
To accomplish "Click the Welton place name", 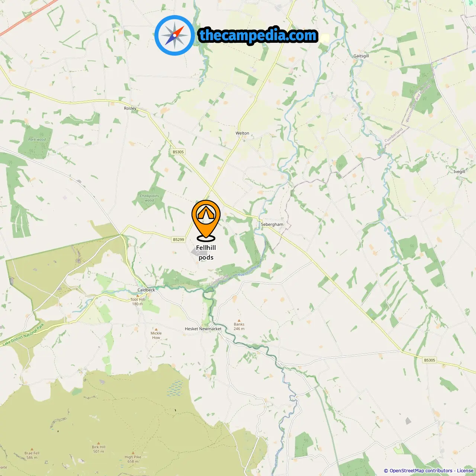I will 242,133.
